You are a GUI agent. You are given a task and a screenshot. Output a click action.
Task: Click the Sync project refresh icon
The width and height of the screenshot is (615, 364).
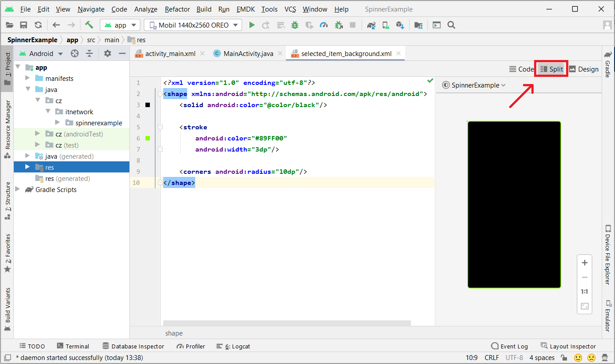click(38, 25)
